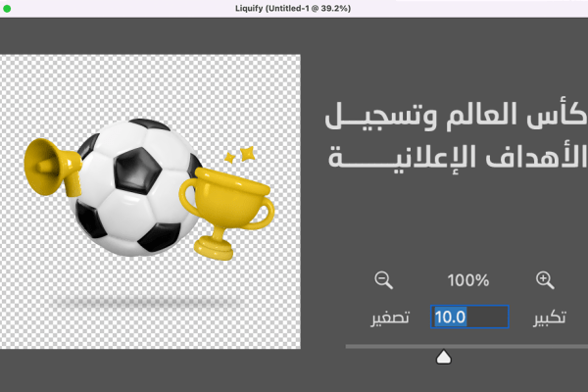588x392 pixels.
Task: Click the heading line كأس العالم وتسجيل
Action: [x=456, y=115]
